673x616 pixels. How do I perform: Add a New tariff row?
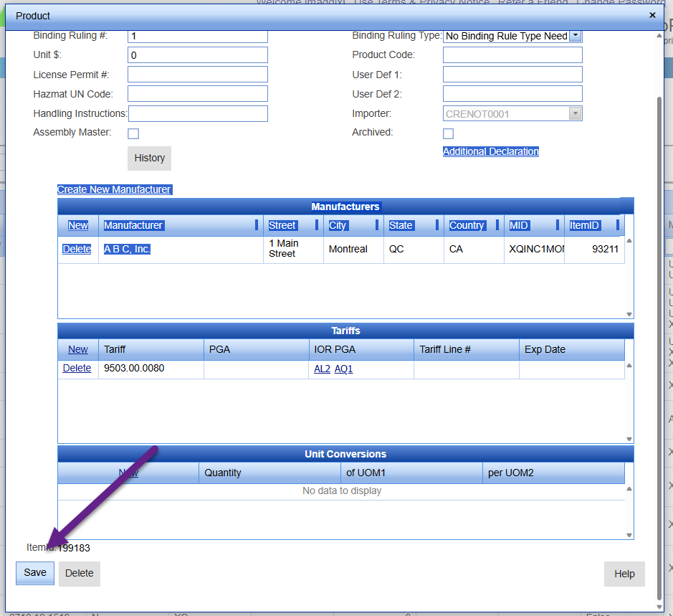(78, 349)
